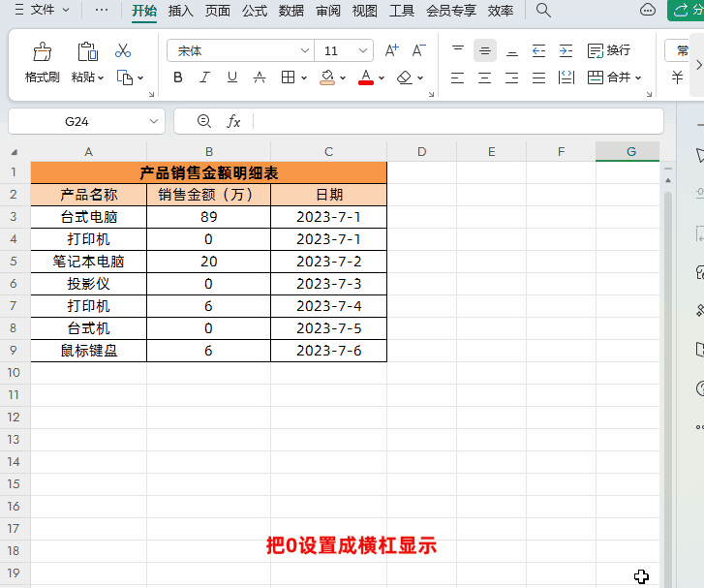This screenshot has width=704, height=588.
Task: Switch to the 插入 Insert tab
Action: click(181, 11)
